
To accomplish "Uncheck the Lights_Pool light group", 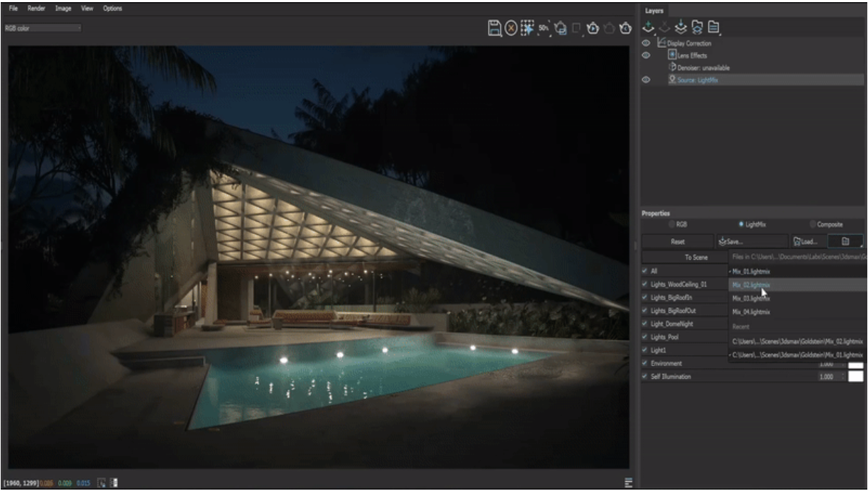I will 644,336.
